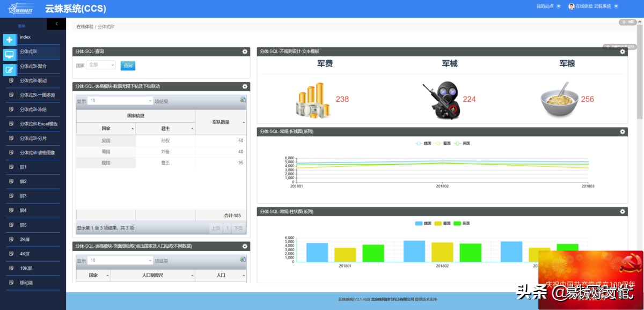Click 下页 pagination button
This screenshot has height=310, width=644.
pyautogui.click(x=238, y=228)
